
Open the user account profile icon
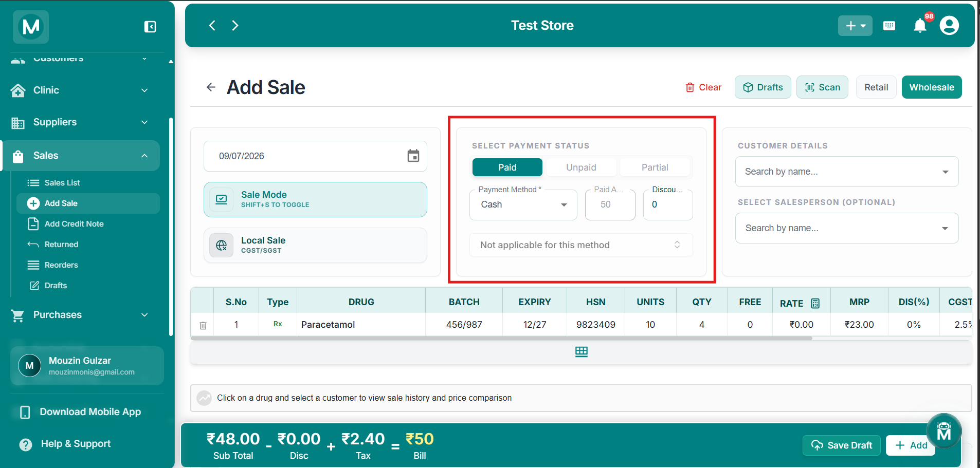click(949, 26)
